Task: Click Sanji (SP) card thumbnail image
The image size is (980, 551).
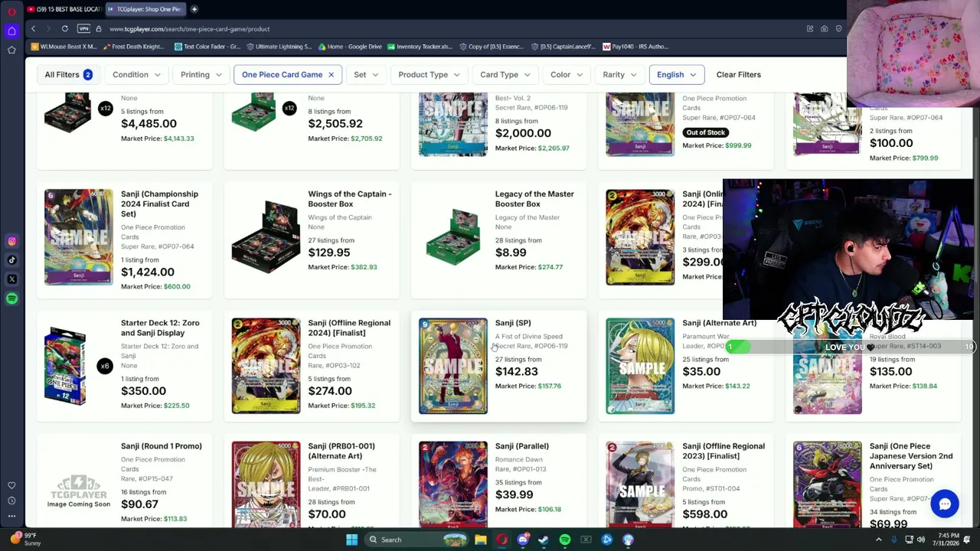Action: click(453, 366)
